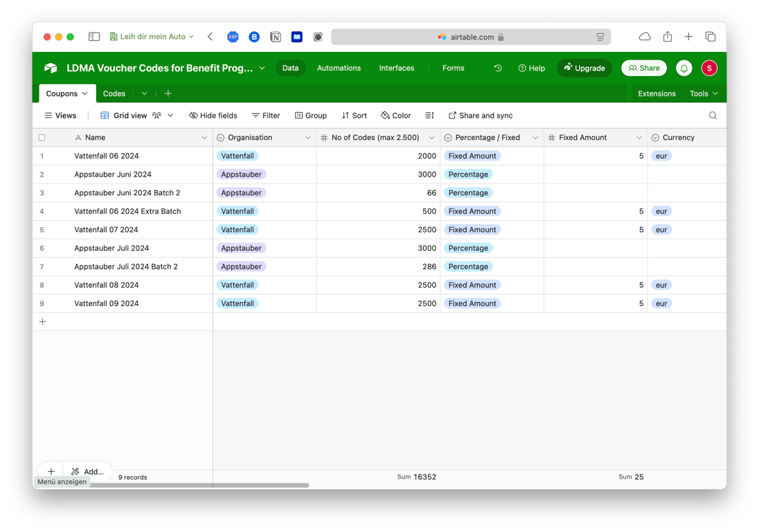
Task: Click the plus button in bottom bar
Action: coord(51,472)
